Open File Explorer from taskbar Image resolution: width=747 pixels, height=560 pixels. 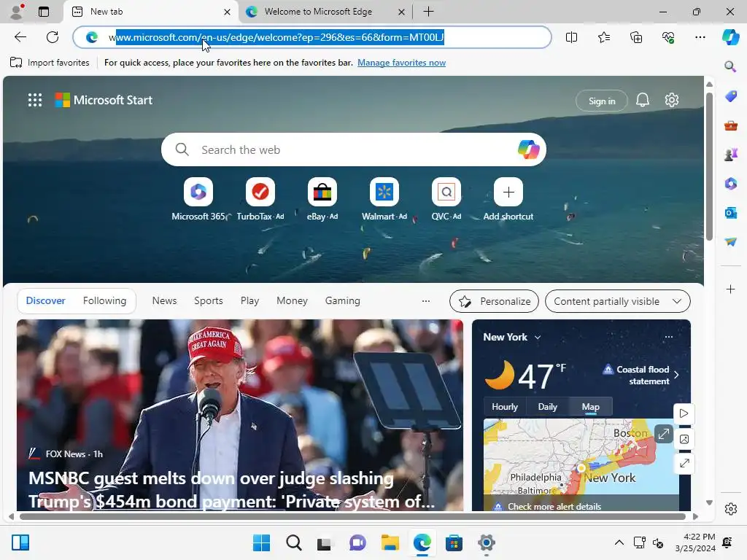390,542
